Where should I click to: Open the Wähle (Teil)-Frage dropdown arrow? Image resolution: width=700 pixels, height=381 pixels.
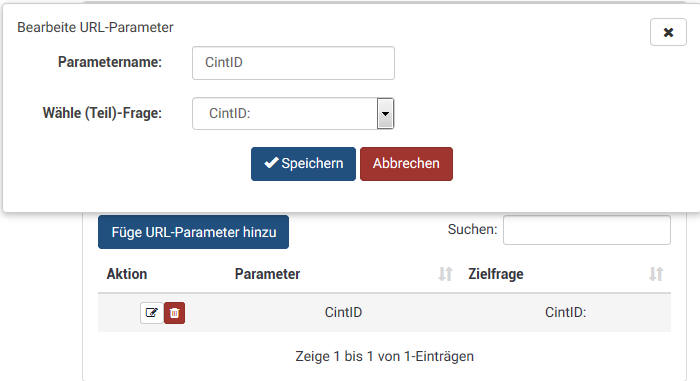click(385, 113)
